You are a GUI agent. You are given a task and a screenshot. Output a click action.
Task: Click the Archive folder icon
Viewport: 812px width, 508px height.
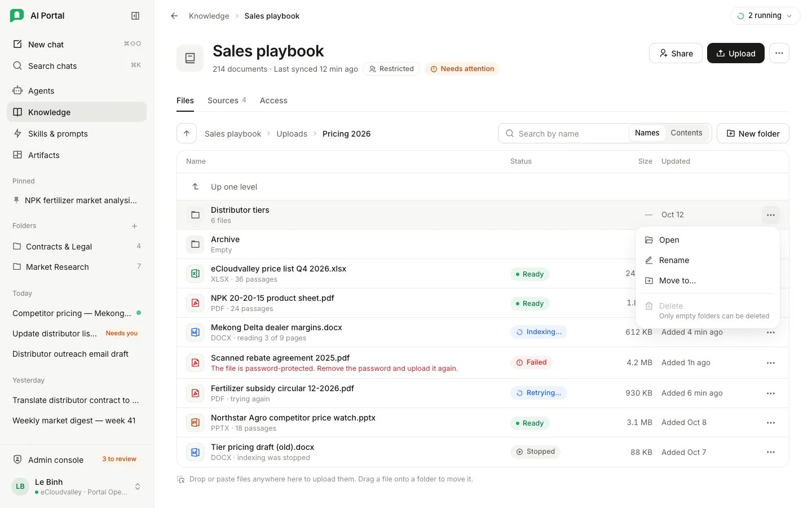[195, 244]
